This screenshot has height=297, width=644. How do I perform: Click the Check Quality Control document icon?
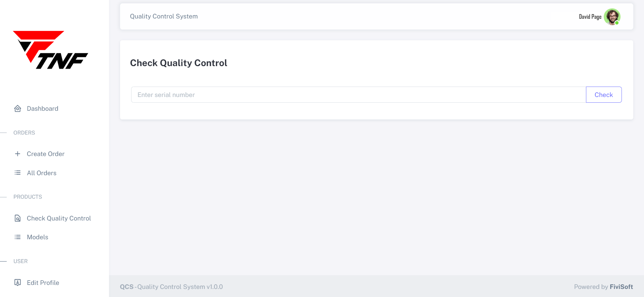click(18, 218)
